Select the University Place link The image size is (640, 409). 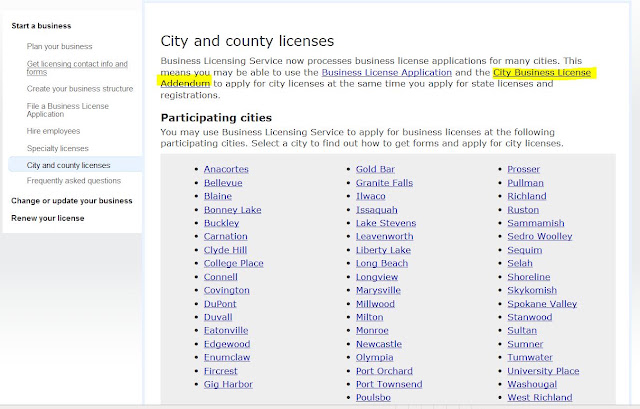point(544,371)
